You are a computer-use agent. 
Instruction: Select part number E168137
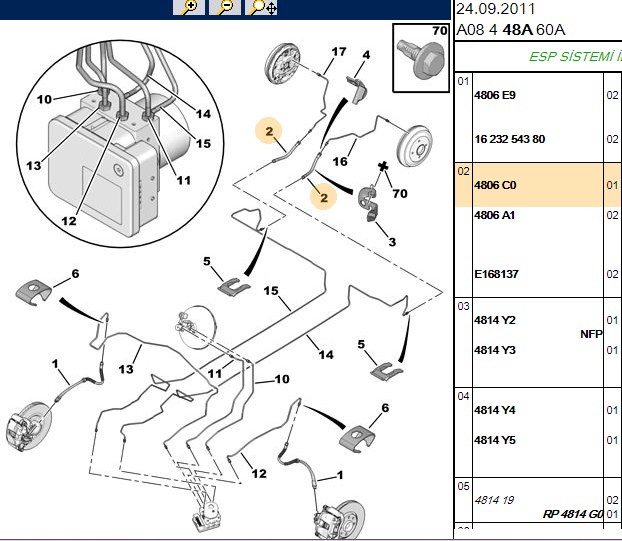(496, 274)
